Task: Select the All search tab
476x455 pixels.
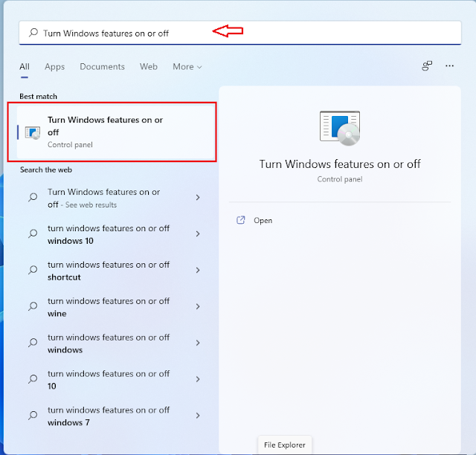Action: point(25,66)
